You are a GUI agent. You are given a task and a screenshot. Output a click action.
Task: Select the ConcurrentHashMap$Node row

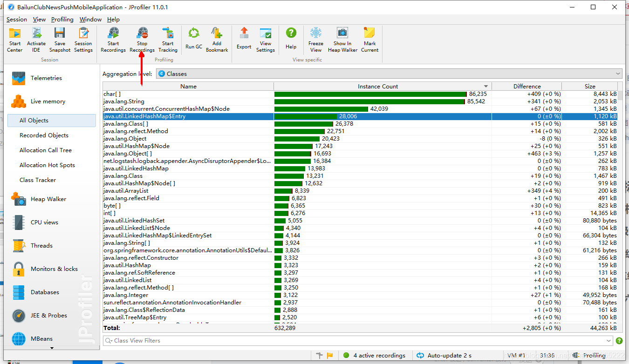pos(360,109)
